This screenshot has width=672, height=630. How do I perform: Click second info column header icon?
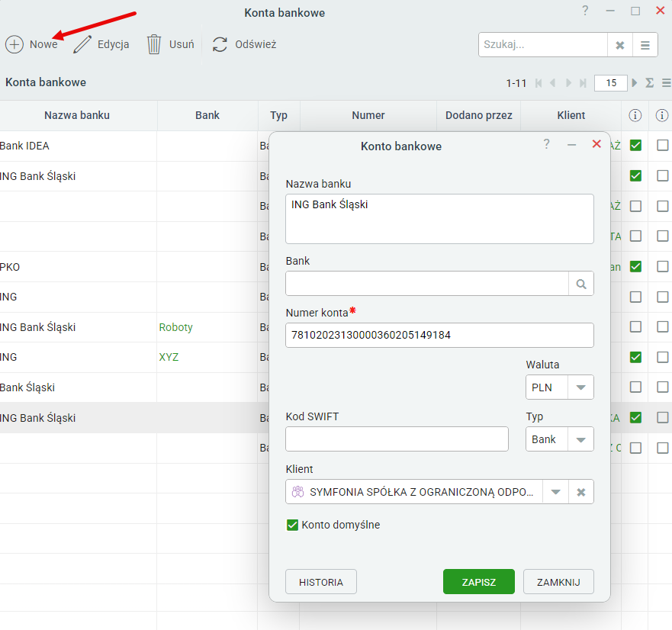tap(662, 115)
